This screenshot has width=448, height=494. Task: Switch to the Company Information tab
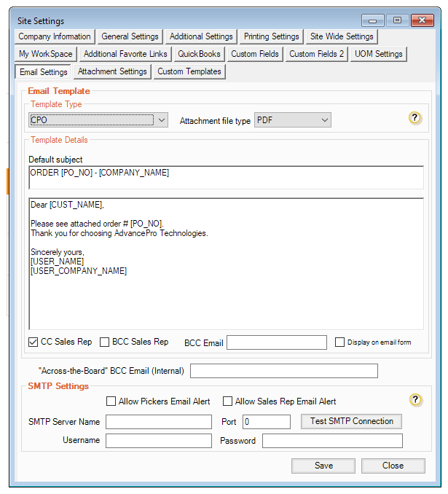(x=55, y=36)
